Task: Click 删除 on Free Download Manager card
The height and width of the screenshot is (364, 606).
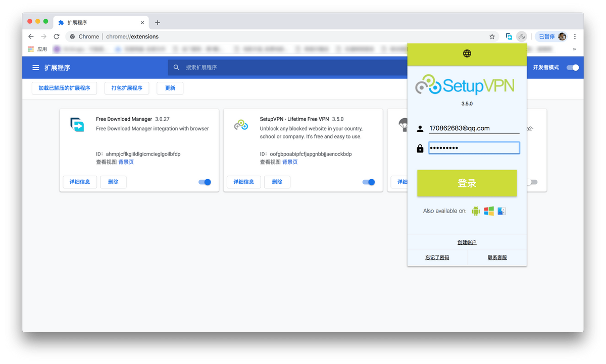Action: pyautogui.click(x=113, y=182)
